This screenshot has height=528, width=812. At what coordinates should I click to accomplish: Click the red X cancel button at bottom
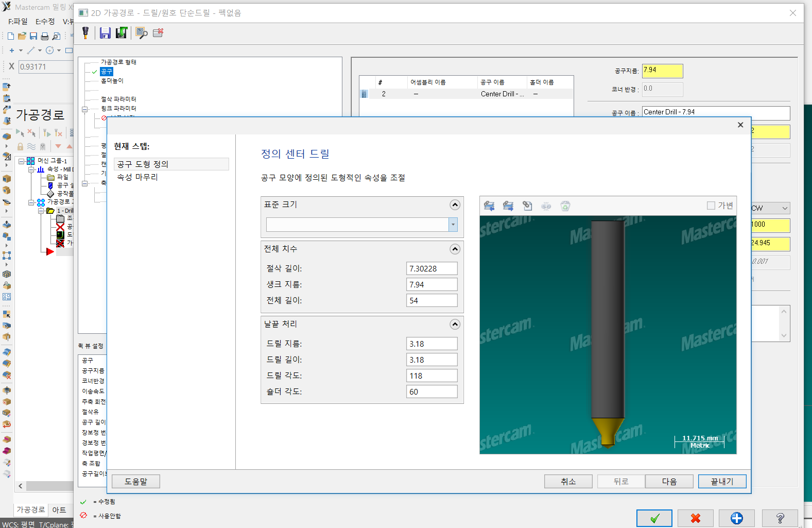tap(696, 518)
